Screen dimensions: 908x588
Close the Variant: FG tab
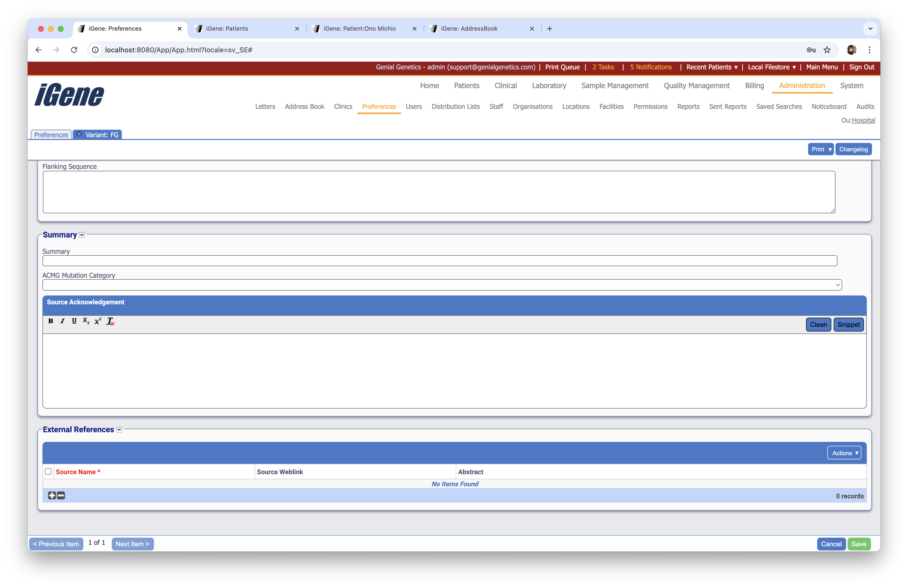[x=79, y=134]
